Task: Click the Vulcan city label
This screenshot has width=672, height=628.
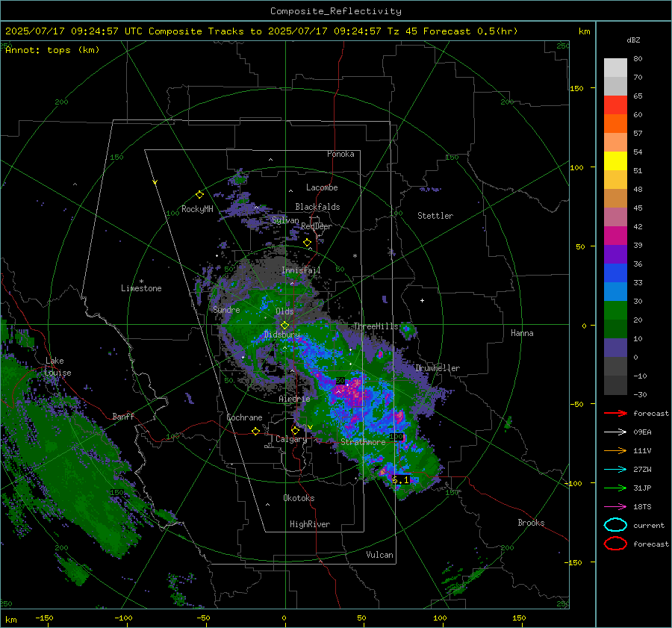Action: click(x=379, y=555)
